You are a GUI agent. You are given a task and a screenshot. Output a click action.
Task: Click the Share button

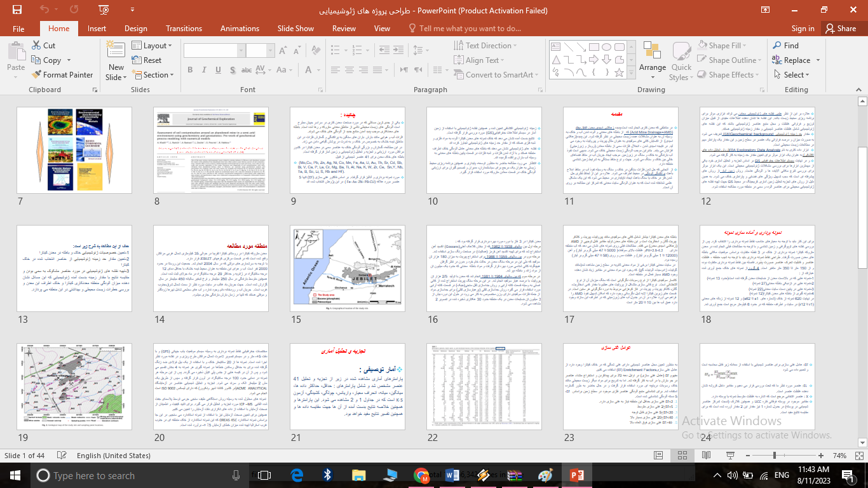(840, 29)
